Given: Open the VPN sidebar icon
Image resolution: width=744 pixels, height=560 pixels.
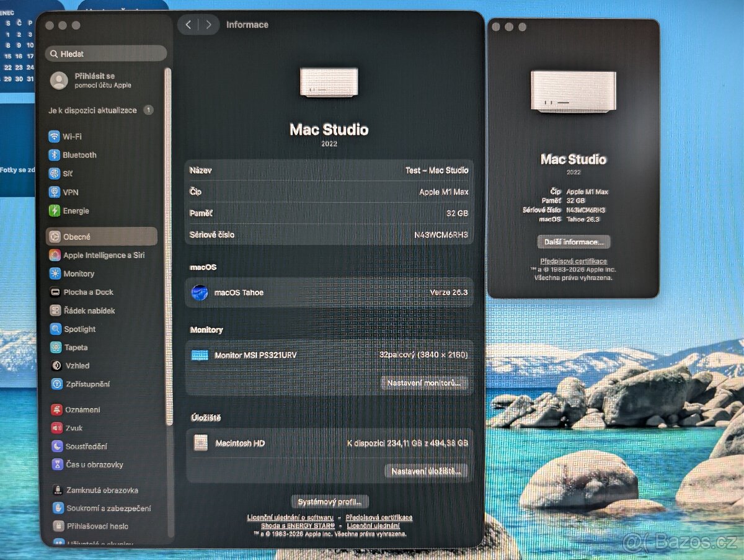Looking at the screenshot, I should coord(55,192).
